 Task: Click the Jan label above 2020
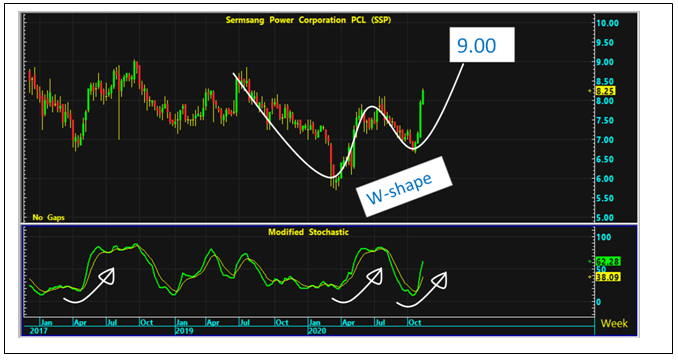tap(315, 323)
